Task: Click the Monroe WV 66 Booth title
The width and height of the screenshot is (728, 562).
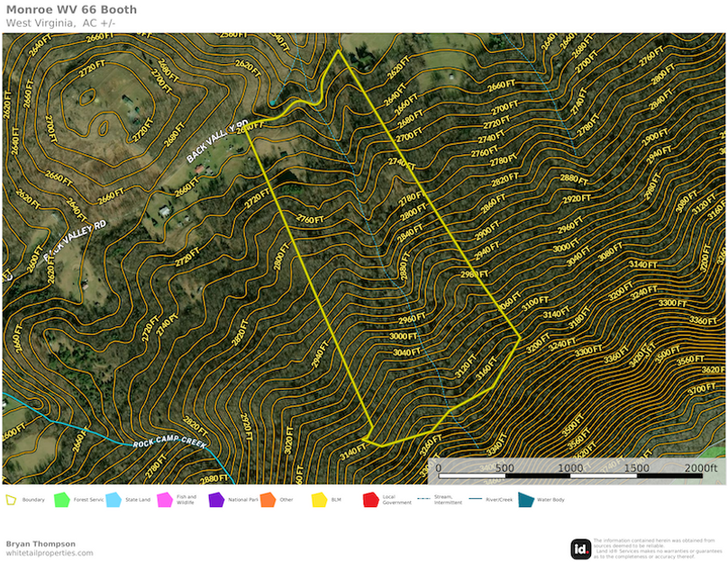Action: (x=72, y=10)
